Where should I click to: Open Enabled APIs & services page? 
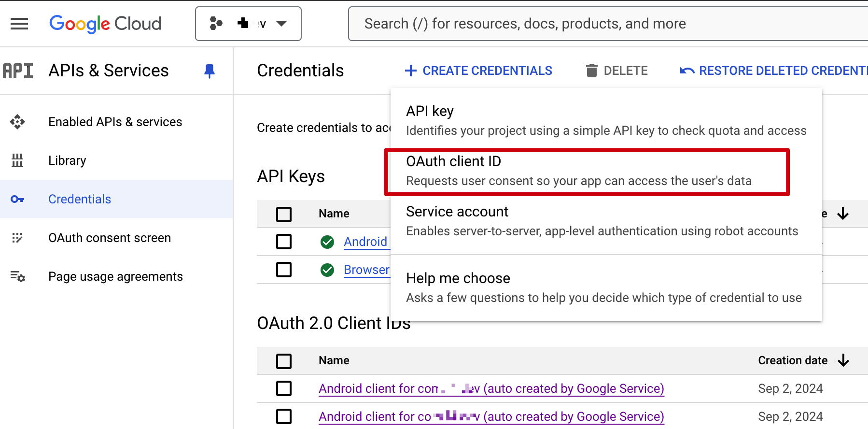(116, 122)
